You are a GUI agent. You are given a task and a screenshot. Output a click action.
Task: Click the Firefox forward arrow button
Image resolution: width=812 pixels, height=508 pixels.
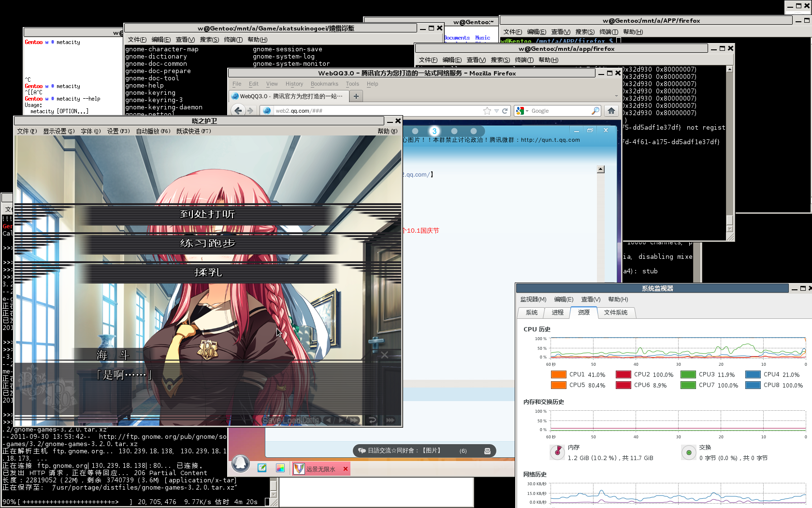[x=250, y=111]
